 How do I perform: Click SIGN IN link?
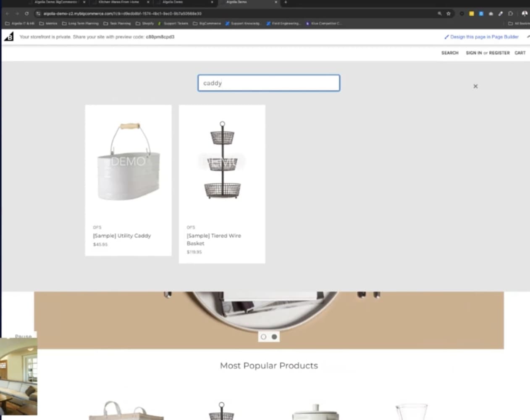click(474, 53)
